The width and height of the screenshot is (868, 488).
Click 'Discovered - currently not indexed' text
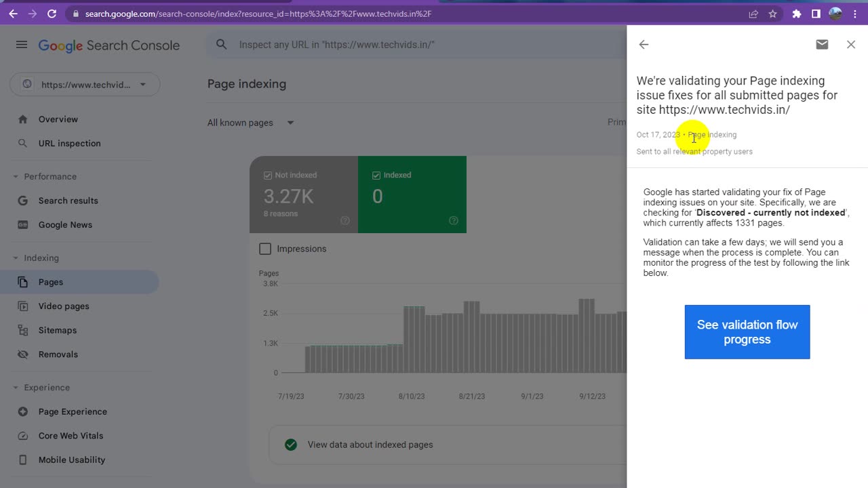[x=771, y=213]
